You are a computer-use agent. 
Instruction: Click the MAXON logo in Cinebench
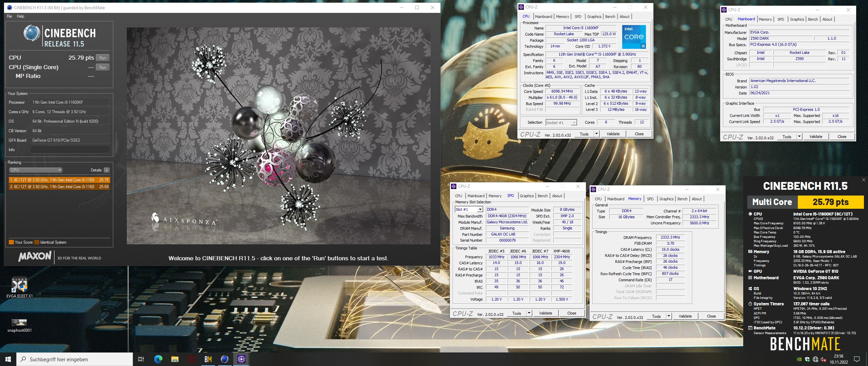tap(35, 257)
